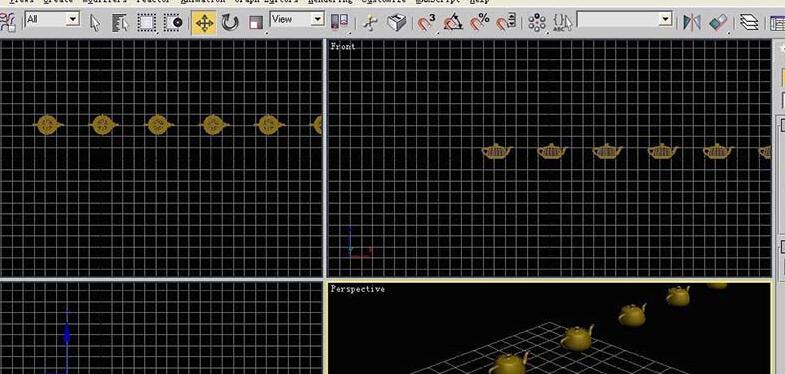Click the ring-of-circles toolbar icon
Image resolution: width=785 pixels, height=374 pixels.
point(537,23)
